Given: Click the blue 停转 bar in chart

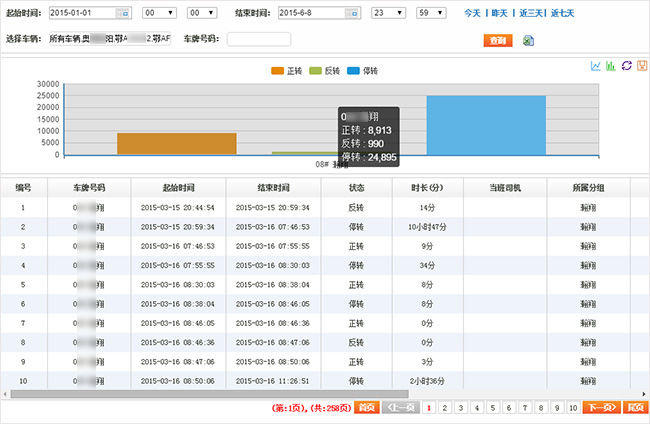Looking at the screenshot, I should (486, 126).
